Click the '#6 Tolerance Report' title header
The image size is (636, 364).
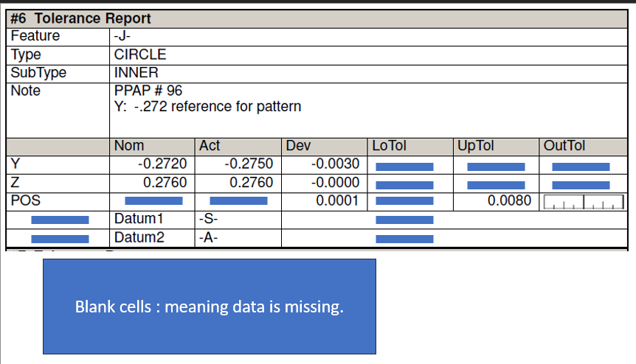click(x=81, y=19)
